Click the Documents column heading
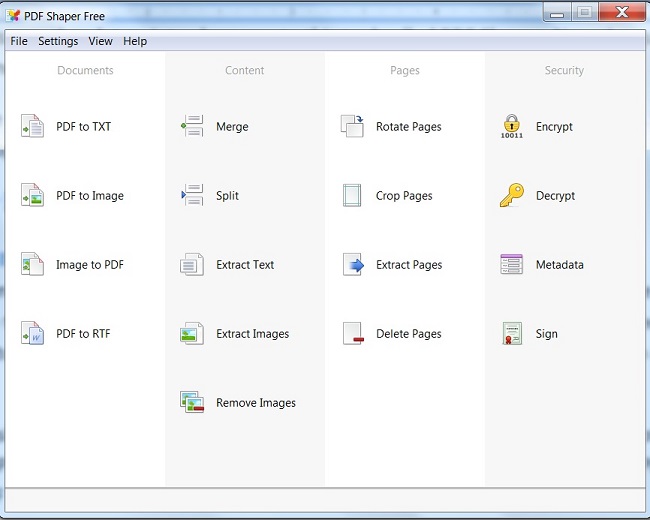This screenshot has height=520, width=650. (x=85, y=70)
